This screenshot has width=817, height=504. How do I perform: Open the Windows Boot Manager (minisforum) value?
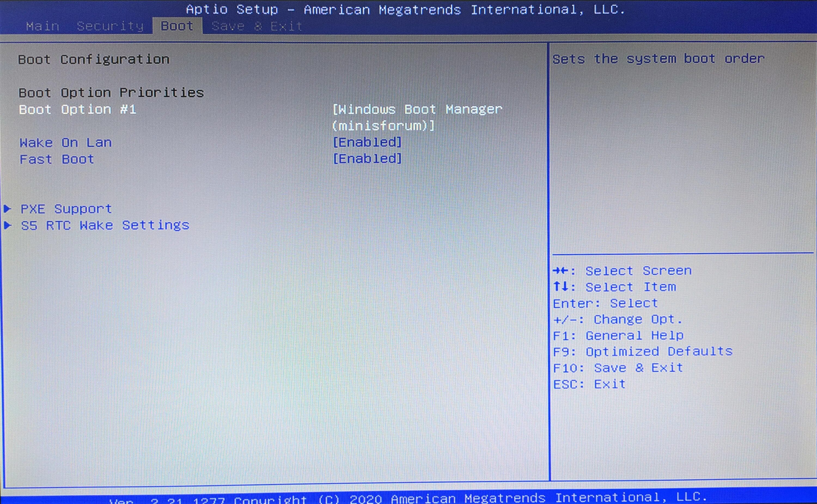coord(417,117)
